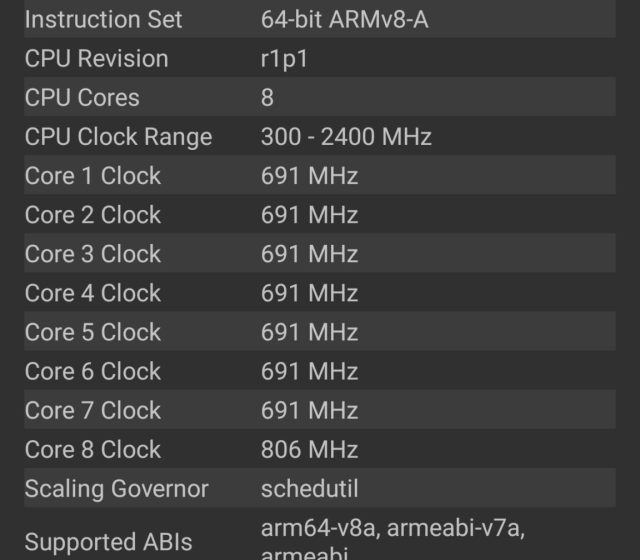
Task: Tap the CPU Revision label
Action: 96,58
